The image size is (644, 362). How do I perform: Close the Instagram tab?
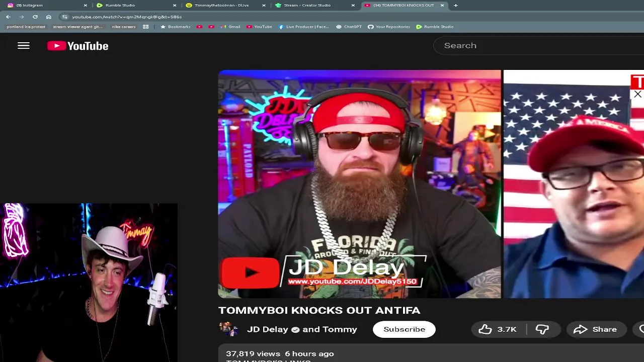point(85,5)
